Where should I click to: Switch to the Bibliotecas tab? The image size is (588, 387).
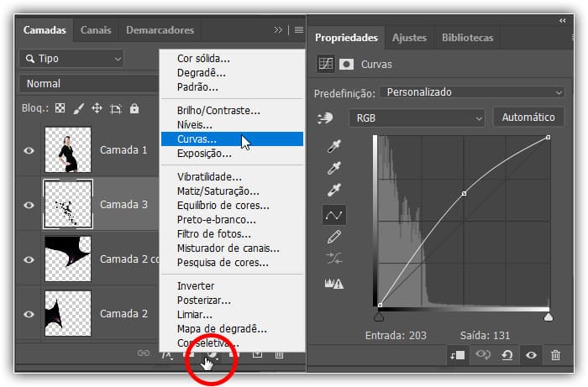click(x=468, y=38)
